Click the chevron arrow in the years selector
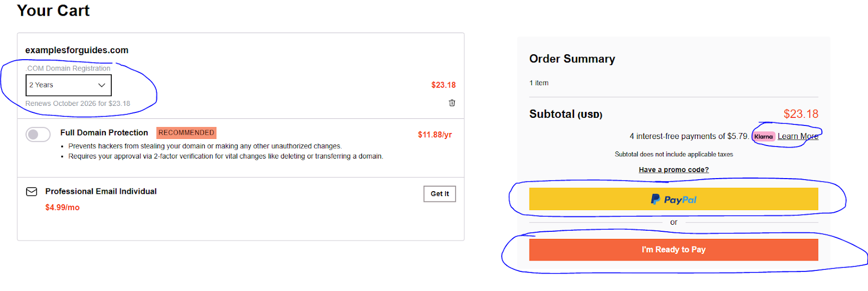Viewport: 868px width, 291px height. coord(101,85)
